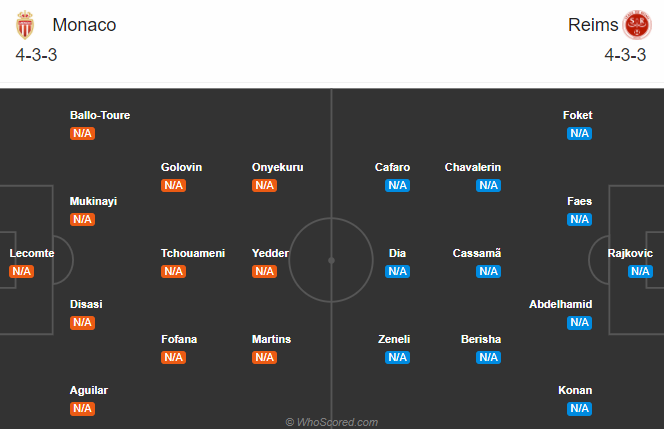Click Dia's blue rating badge
The image size is (664, 429).
[398, 271]
